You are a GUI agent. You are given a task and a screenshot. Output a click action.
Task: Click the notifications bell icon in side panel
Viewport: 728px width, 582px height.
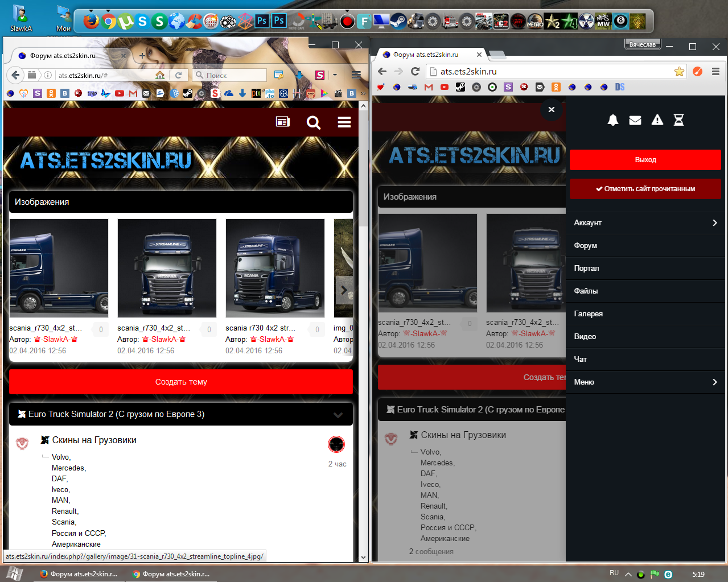tap(613, 120)
